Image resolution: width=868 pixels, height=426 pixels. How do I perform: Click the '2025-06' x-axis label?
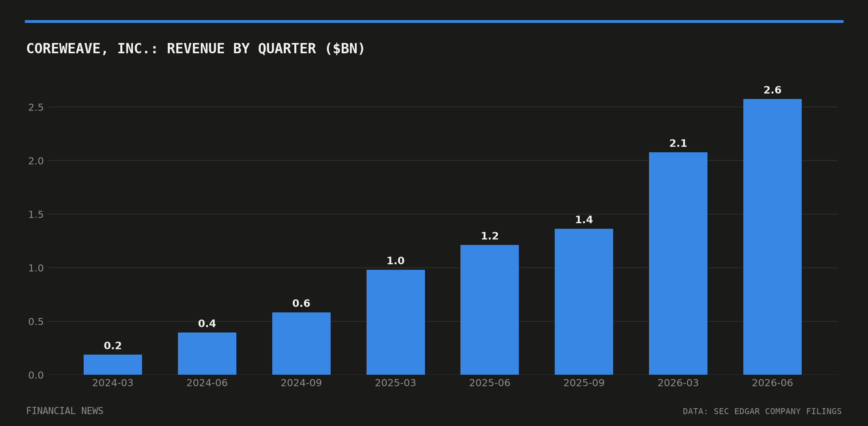490,383
